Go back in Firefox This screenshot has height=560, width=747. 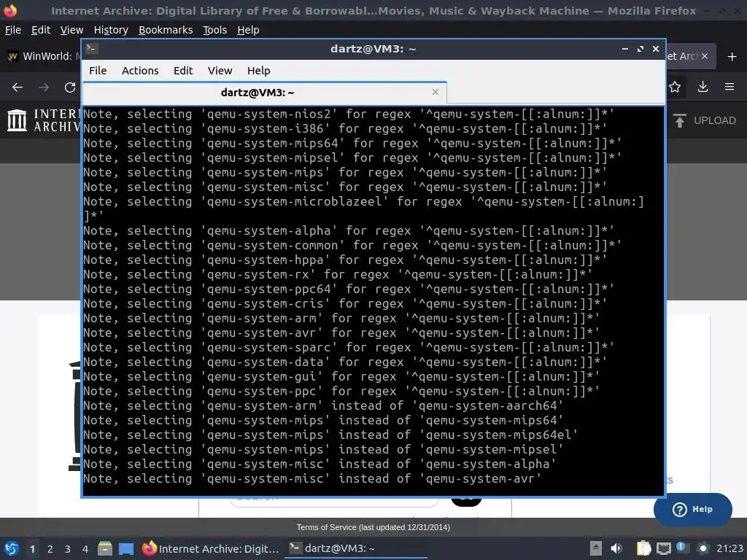point(18,87)
